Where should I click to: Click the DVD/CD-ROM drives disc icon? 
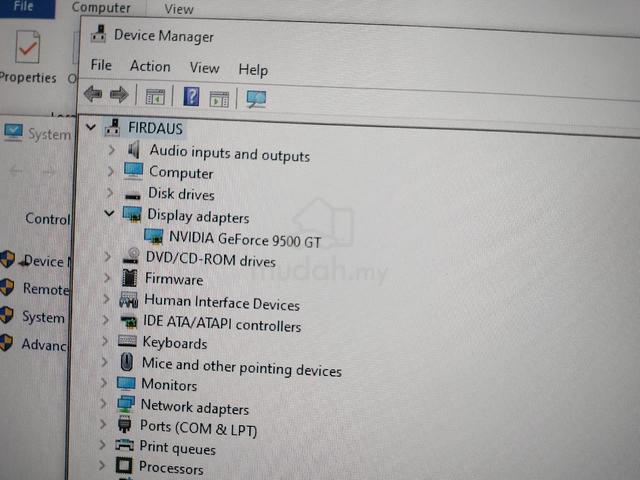click(131, 256)
